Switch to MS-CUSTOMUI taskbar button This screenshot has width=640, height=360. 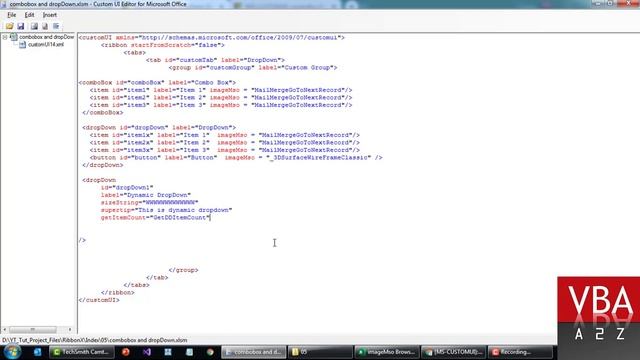(453, 352)
